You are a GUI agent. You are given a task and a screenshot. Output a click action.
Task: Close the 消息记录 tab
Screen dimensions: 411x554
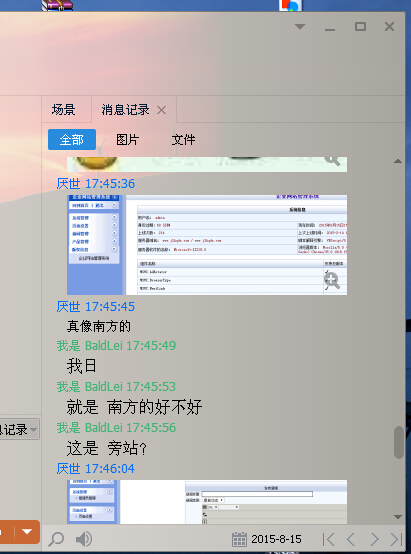[162, 110]
